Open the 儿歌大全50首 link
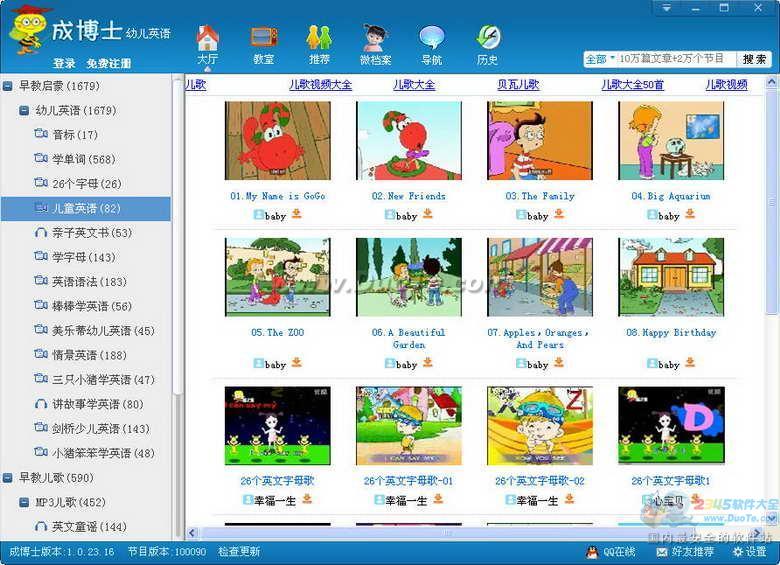 [x=632, y=85]
